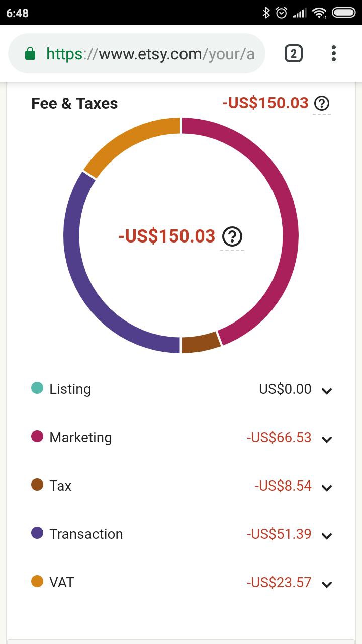Open the Chrome three-dot menu
Image resolution: width=362 pixels, height=644 pixels.
tap(334, 53)
